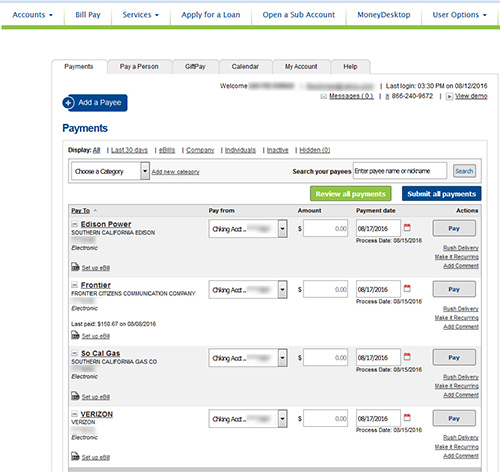This screenshot has height=474, width=500.
Task: Filter display by Last 30 days
Action: 129,150
